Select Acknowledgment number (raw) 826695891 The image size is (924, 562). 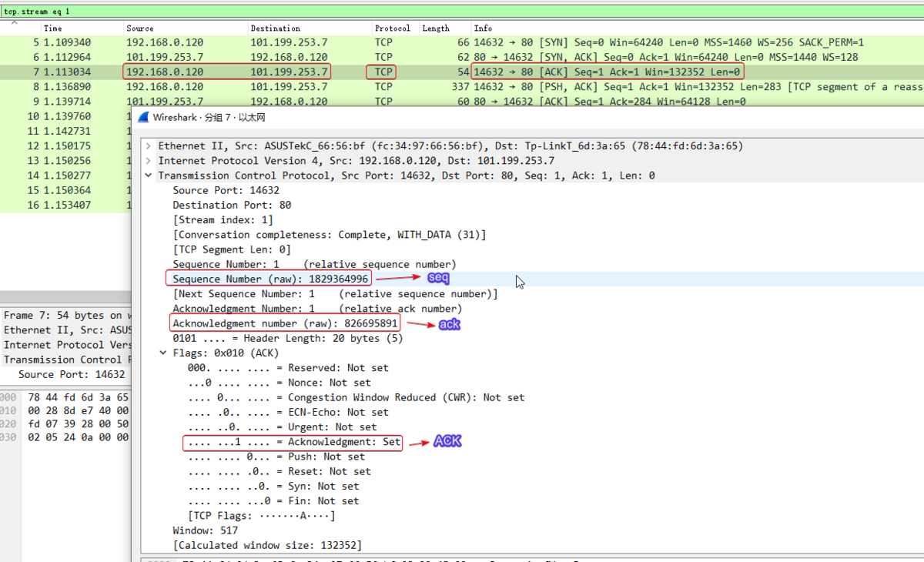(285, 323)
